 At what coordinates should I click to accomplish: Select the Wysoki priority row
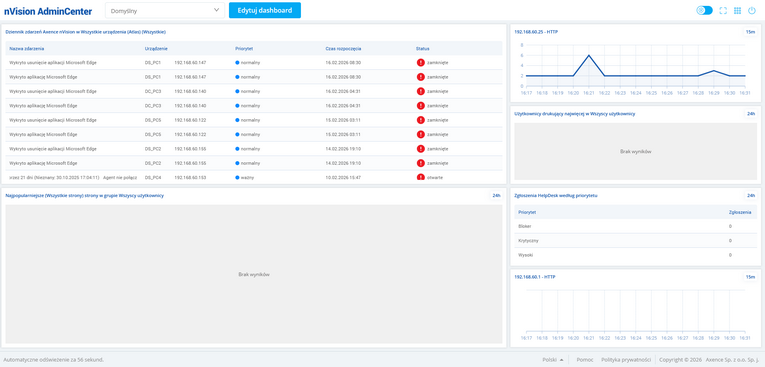coord(635,255)
